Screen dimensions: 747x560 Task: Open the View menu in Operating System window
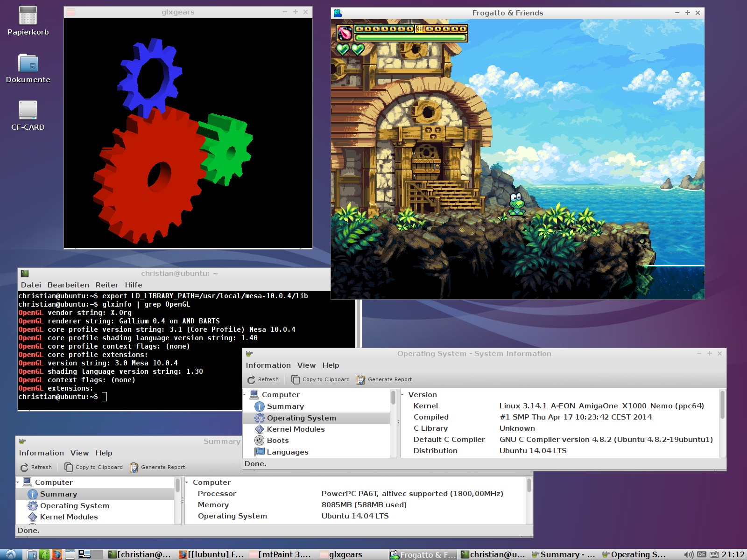(306, 365)
